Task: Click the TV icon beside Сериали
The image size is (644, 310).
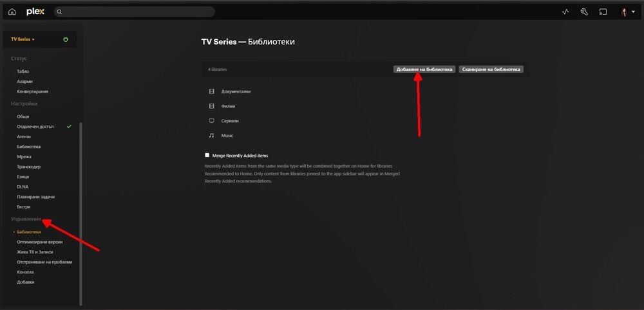Action: click(x=211, y=121)
